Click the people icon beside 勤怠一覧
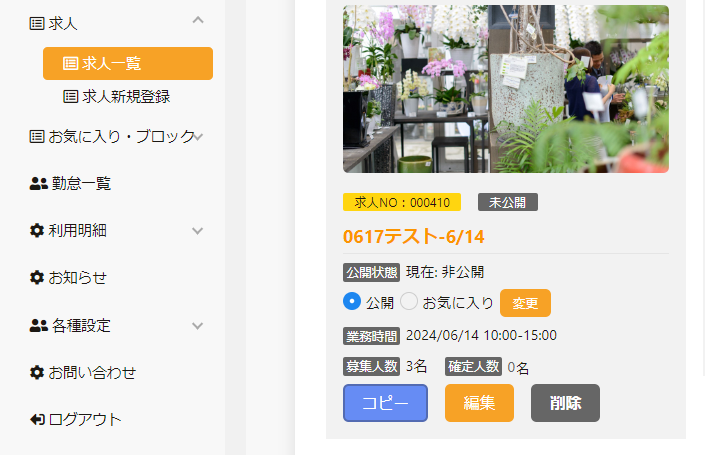 click(x=39, y=183)
